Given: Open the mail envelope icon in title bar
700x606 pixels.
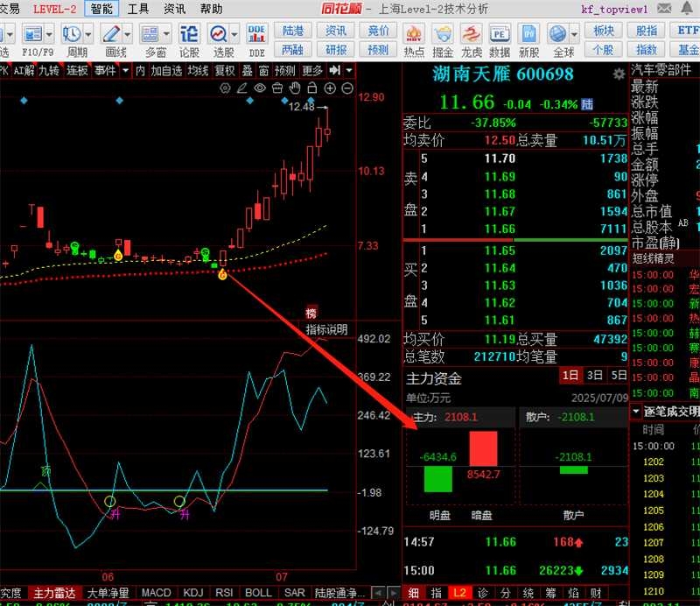Looking at the screenshot, I should 664,8.
